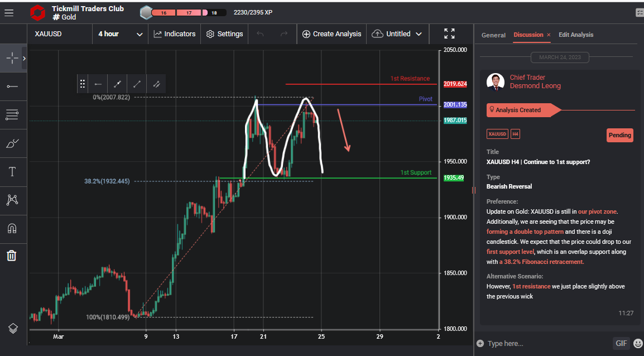Viewport: 644px width, 356px height.
Task: Switch to the General tab
Action: pyautogui.click(x=493, y=35)
